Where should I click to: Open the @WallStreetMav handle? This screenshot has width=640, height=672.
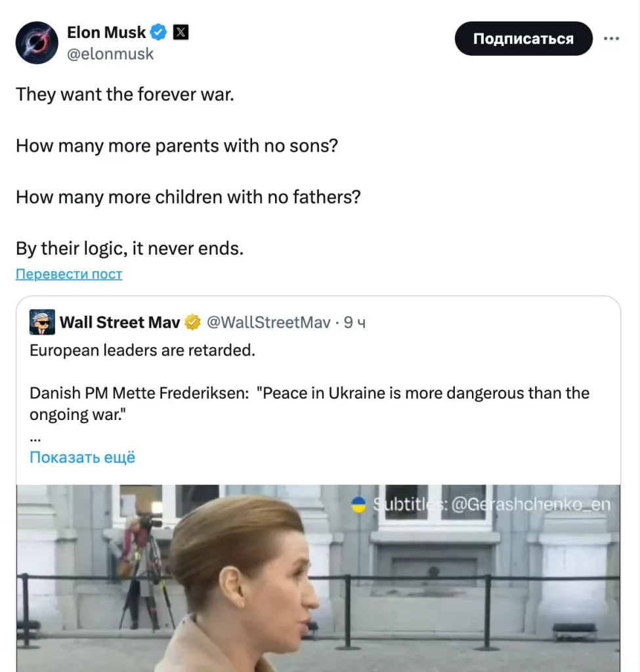tap(268, 322)
